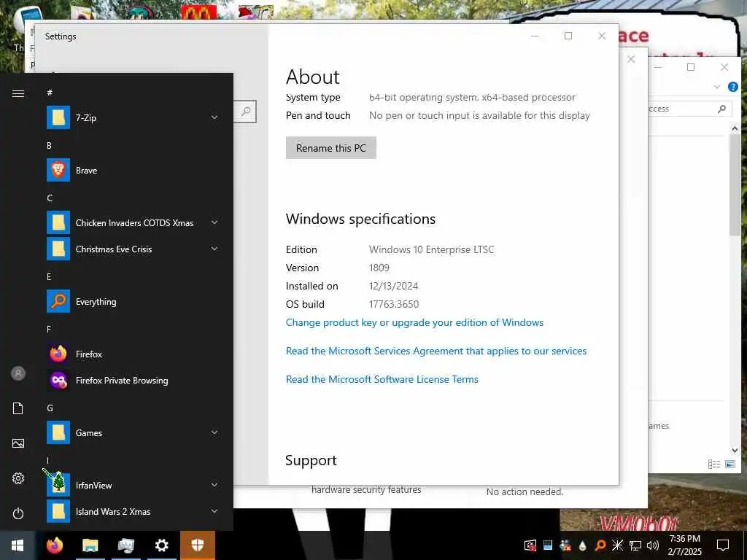The image size is (747, 560).
Task: Jump to letter C header in app list
Action: coord(50,198)
